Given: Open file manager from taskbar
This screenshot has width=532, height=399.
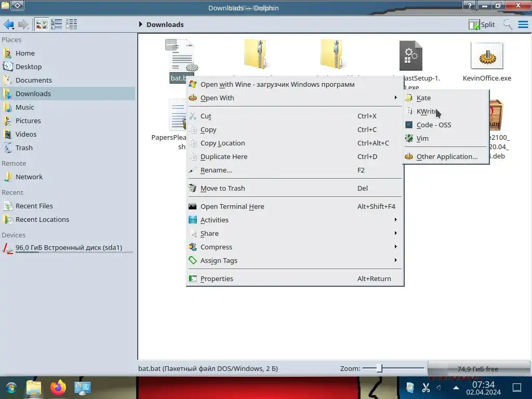Looking at the screenshot, I should [x=34, y=388].
